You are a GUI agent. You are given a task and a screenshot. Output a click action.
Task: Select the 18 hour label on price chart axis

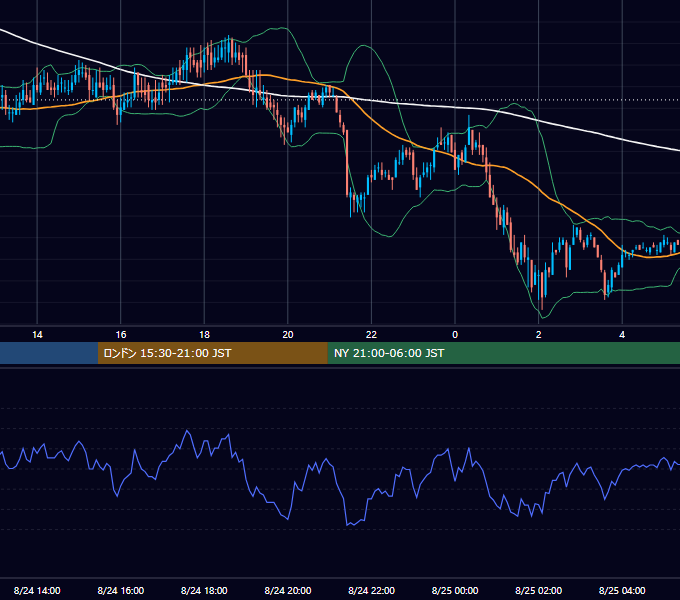coord(204,335)
